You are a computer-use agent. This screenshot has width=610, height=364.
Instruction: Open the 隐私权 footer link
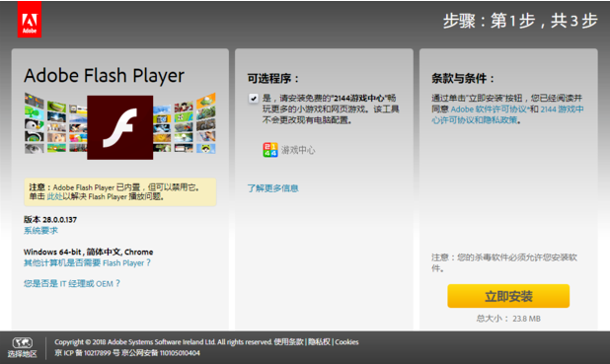(319, 342)
